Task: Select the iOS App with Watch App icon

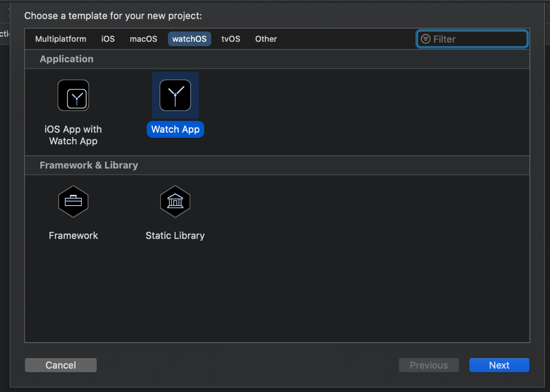Action: pyautogui.click(x=73, y=95)
